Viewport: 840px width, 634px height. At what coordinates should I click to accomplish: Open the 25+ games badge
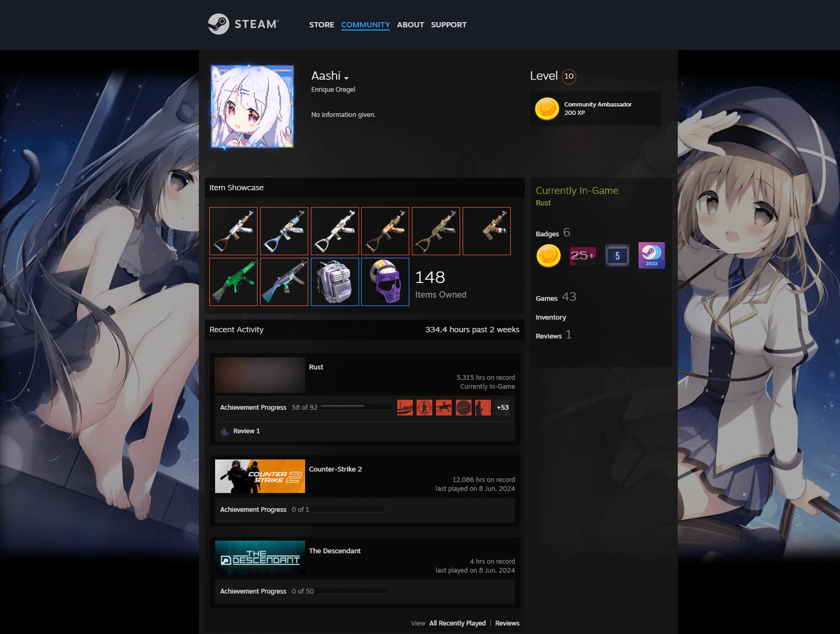click(x=583, y=256)
